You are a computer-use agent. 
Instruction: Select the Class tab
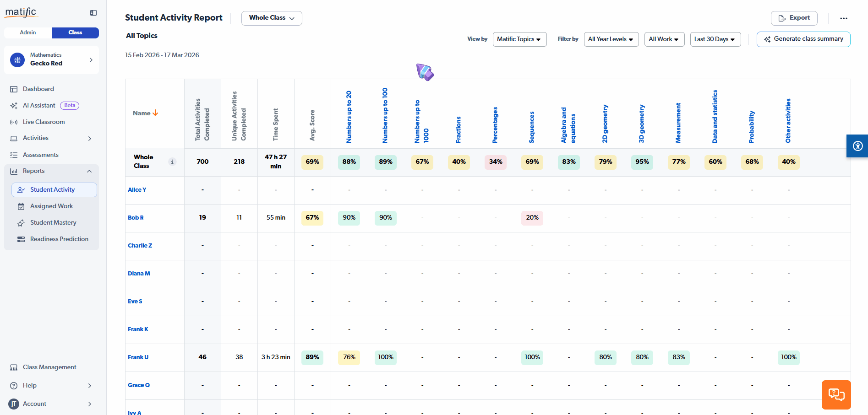click(75, 32)
